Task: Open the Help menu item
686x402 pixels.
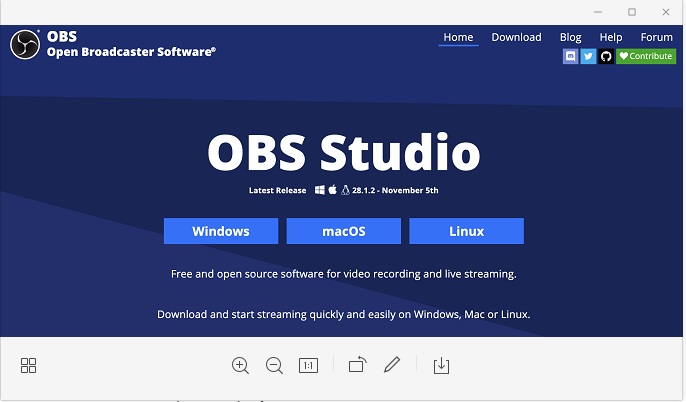Action: [x=610, y=37]
